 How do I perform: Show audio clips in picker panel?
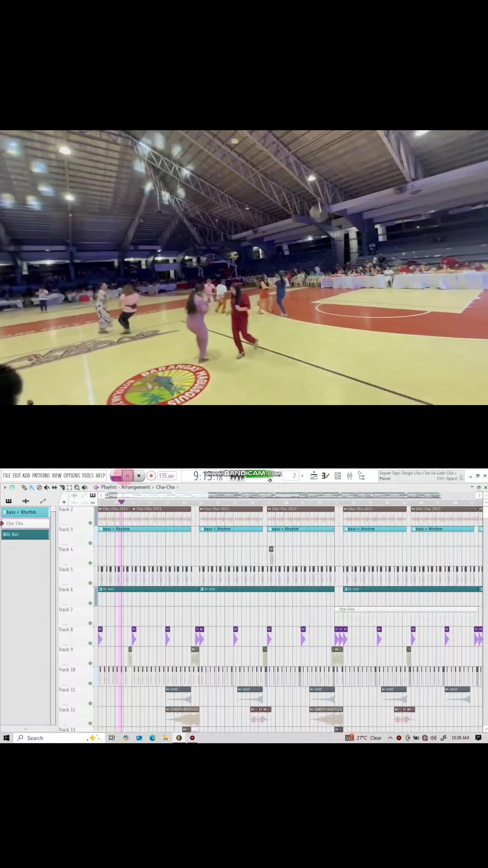click(x=26, y=501)
